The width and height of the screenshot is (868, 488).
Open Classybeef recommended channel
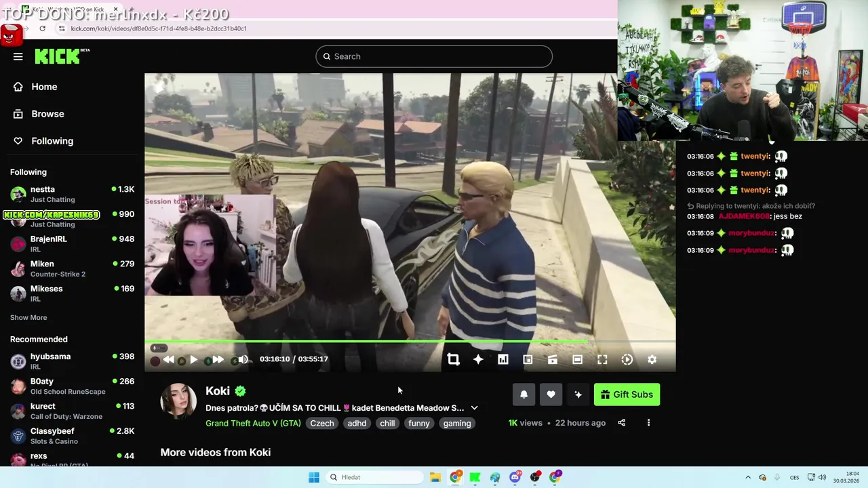point(72,436)
